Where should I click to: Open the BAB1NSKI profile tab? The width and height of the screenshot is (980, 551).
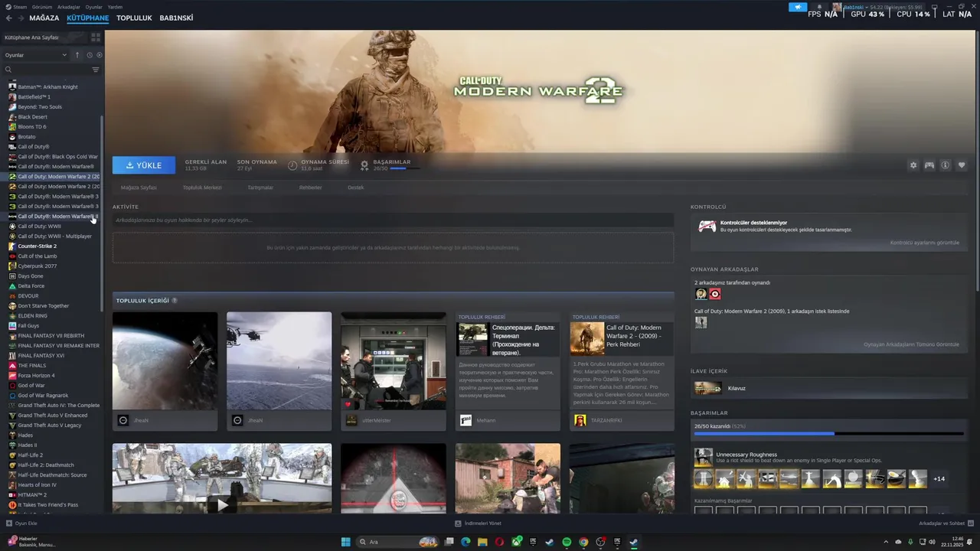[x=176, y=18]
